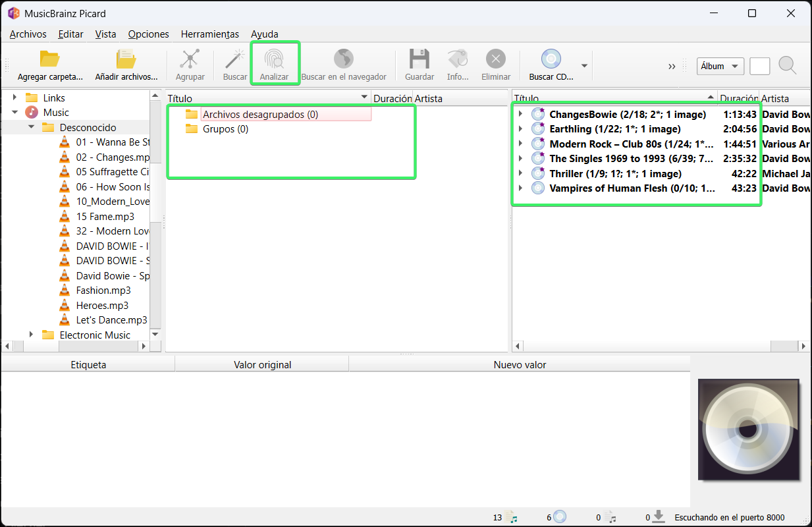The height and width of the screenshot is (527, 812).
Task: Click the VLC cone icon of Fashion.mp3
Action: [x=64, y=290]
